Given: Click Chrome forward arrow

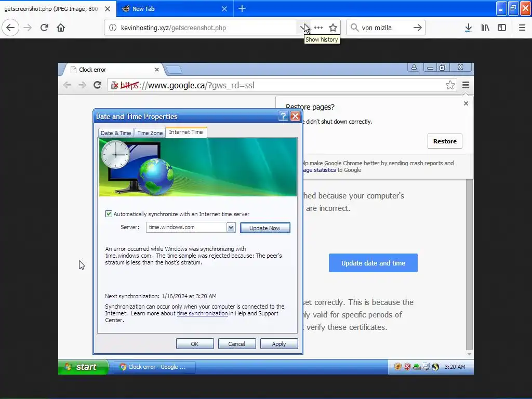Looking at the screenshot, I should [x=82, y=85].
